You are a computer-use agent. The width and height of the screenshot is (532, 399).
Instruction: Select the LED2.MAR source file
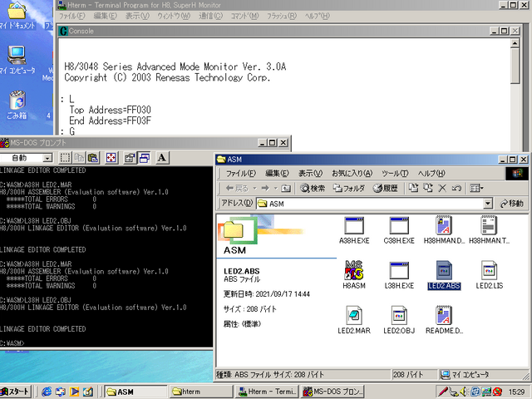355,319
